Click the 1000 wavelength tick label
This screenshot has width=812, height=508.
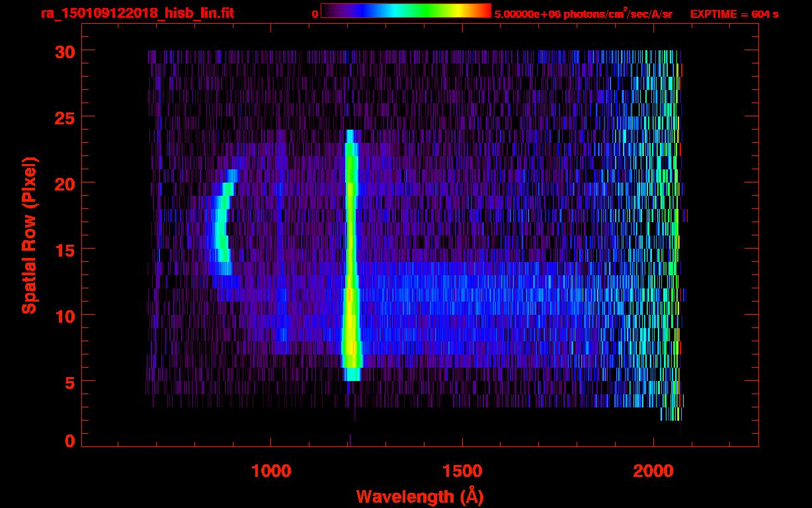pyautogui.click(x=272, y=471)
